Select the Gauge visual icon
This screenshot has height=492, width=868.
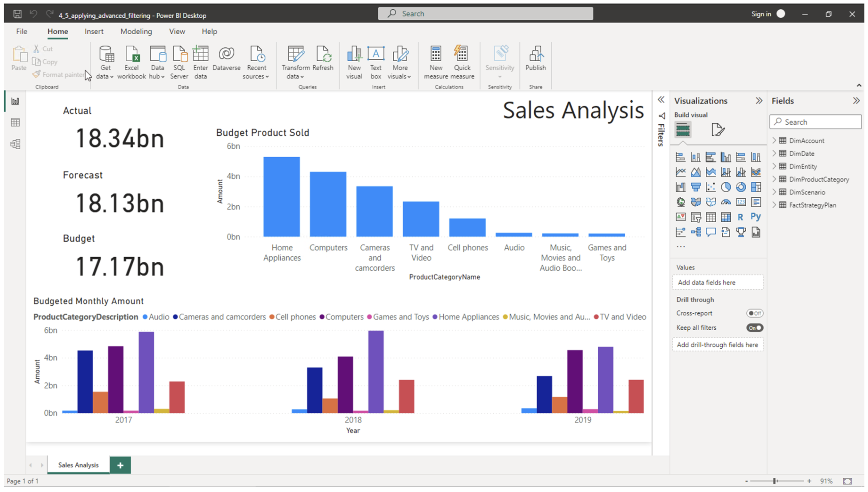click(725, 202)
